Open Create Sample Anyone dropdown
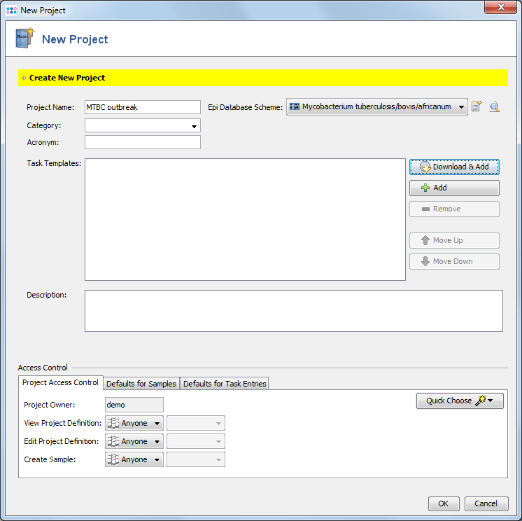This screenshot has height=521, width=522. point(134,459)
